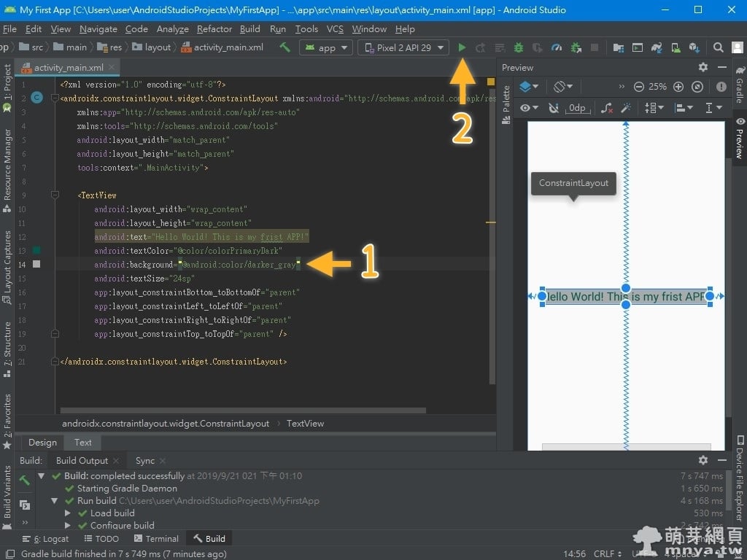The image size is (747, 560).
Task: Click the Debug app bug icon
Action: point(519,47)
